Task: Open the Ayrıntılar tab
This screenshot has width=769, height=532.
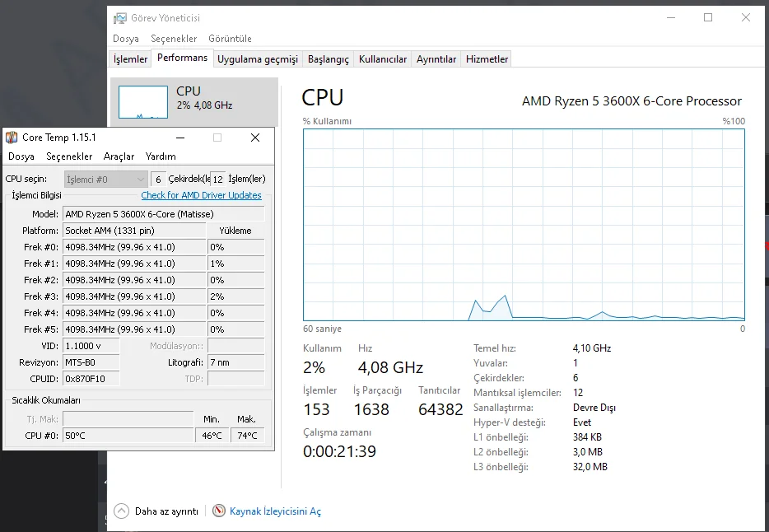Action: coord(436,58)
